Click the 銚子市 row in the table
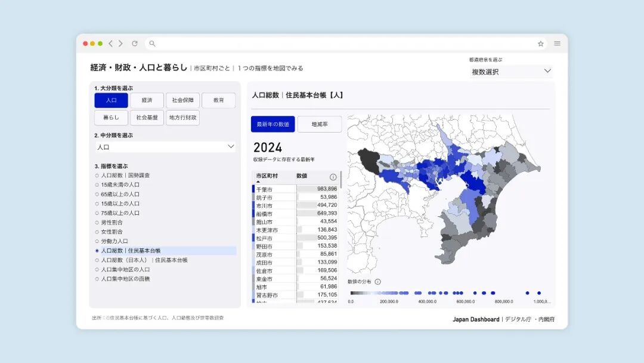This screenshot has height=363, width=644. tap(295, 198)
